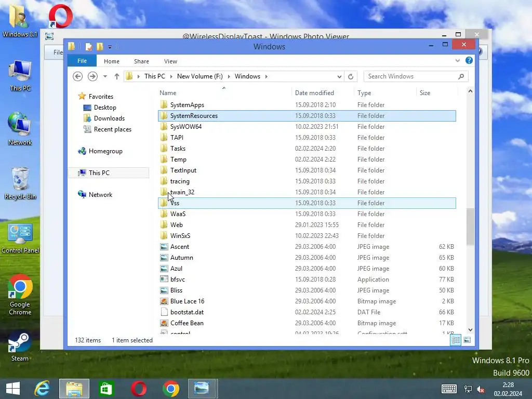
Task: Open Opera from the taskbar
Action: [x=138, y=389]
